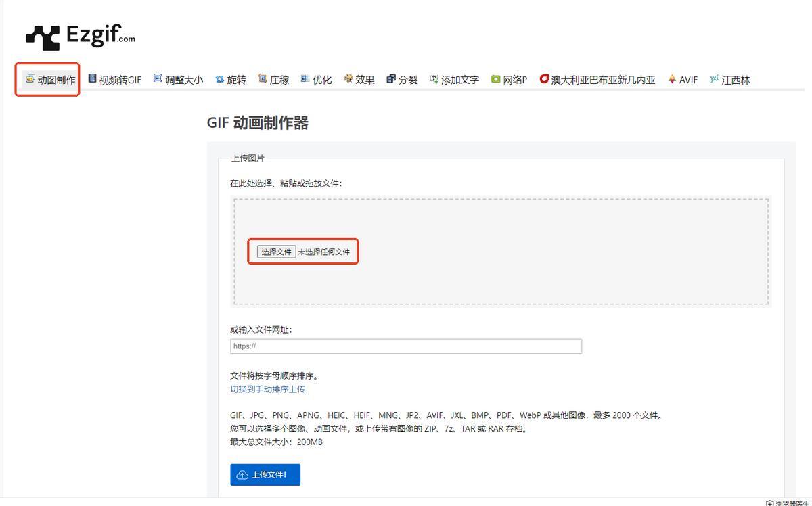Open the 旋转 rotate tool
The image size is (812, 506).
pos(230,80)
